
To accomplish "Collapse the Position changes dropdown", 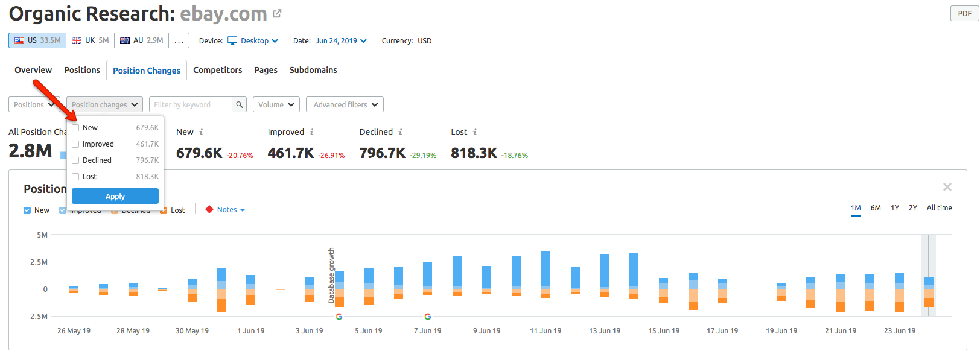I will (104, 104).
